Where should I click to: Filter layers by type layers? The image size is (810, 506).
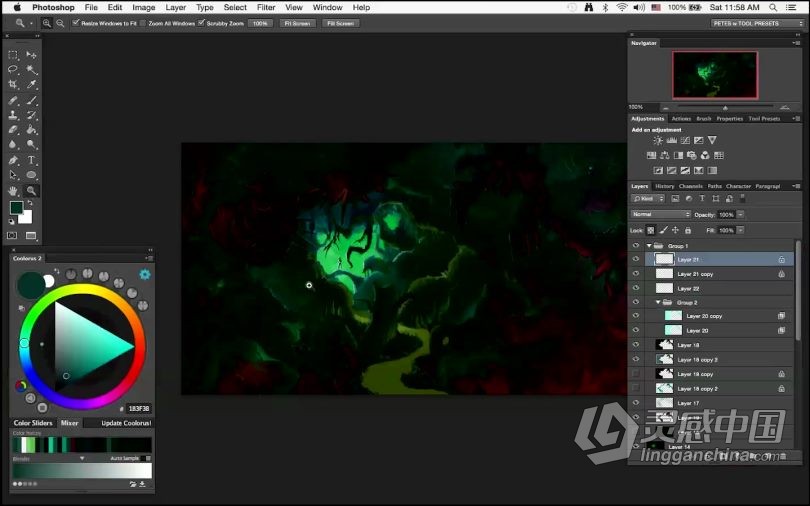click(x=702, y=199)
